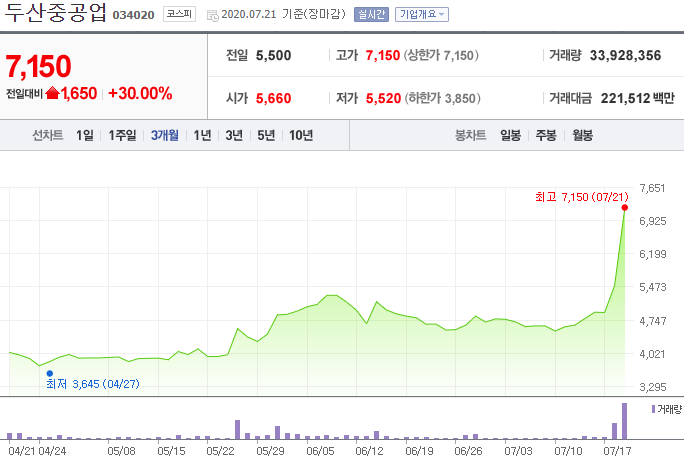Switch chart to 3년 period

click(x=234, y=135)
